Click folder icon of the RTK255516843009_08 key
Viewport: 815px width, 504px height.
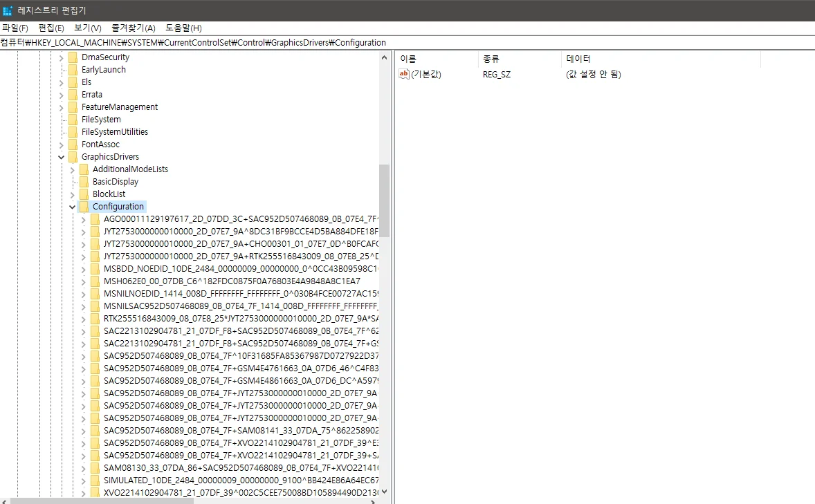tap(95, 319)
